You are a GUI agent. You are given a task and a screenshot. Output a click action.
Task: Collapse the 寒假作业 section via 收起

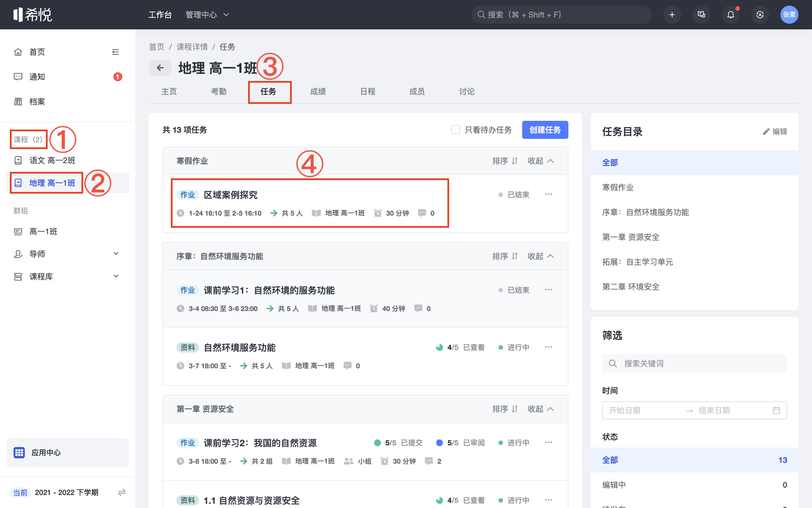coord(540,161)
